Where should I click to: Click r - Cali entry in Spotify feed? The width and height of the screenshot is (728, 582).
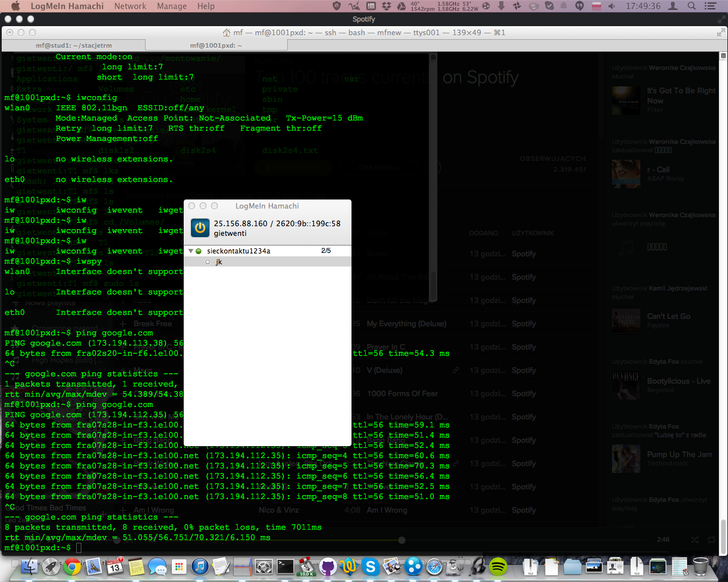(x=658, y=169)
